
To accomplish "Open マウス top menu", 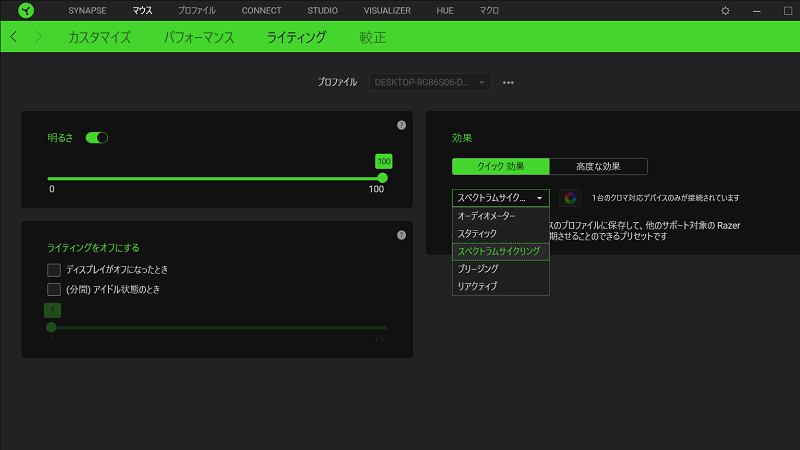I will click(x=142, y=11).
